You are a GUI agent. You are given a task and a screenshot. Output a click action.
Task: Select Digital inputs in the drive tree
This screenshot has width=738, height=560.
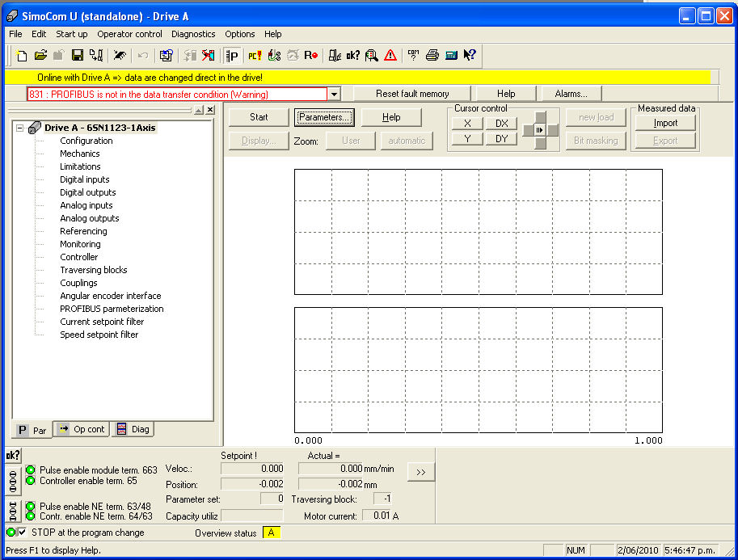tap(85, 179)
